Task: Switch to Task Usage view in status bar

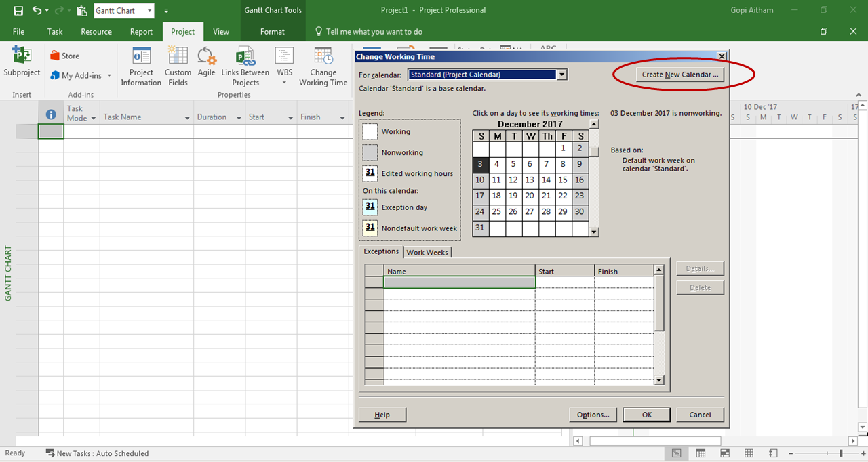Action: pyautogui.click(x=701, y=453)
